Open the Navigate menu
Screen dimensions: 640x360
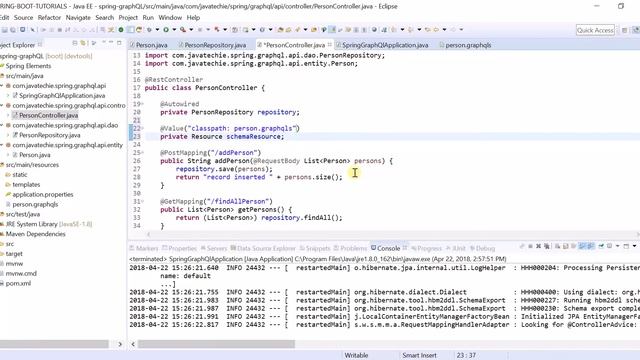point(78,18)
